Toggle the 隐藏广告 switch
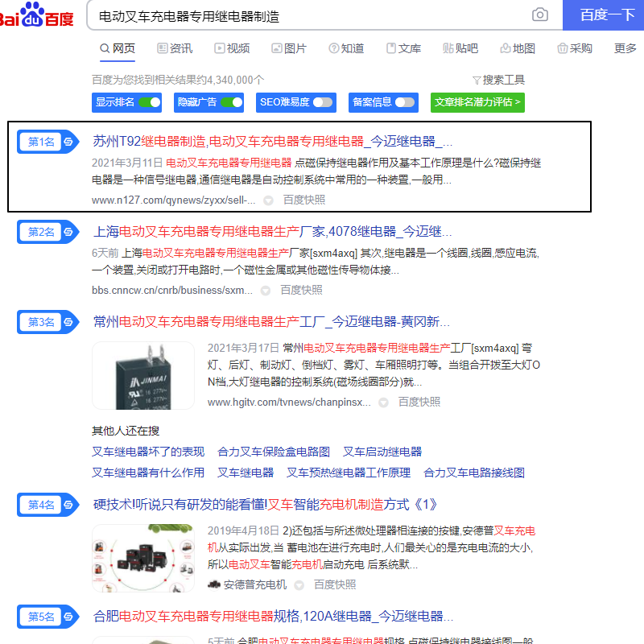 (x=232, y=102)
